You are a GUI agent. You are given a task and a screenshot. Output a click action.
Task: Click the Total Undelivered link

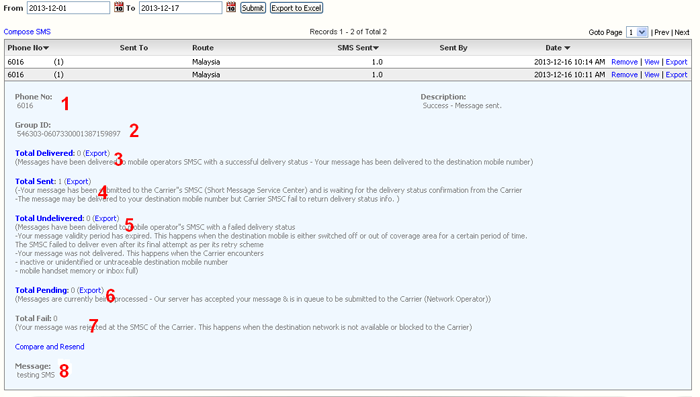point(50,218)
